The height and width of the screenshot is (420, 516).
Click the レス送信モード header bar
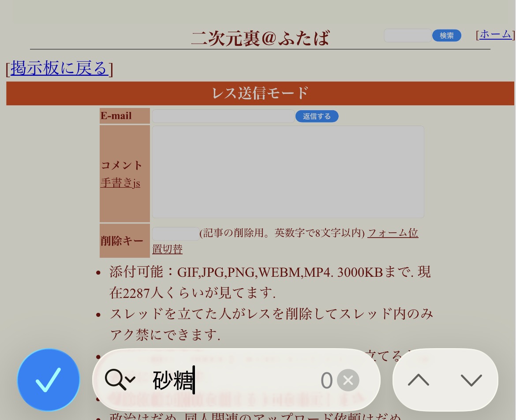[260, 93]
